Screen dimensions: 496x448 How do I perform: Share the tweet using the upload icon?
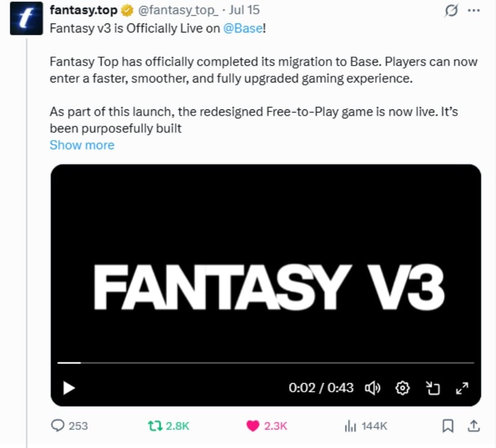474,426
